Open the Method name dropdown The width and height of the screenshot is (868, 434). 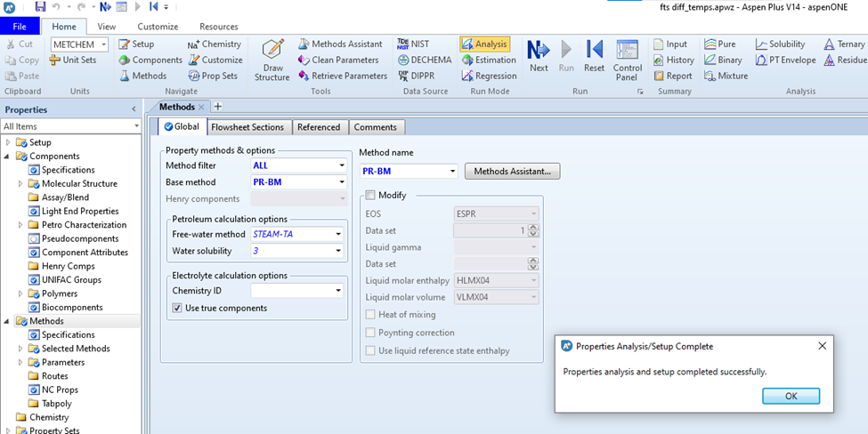453,172
